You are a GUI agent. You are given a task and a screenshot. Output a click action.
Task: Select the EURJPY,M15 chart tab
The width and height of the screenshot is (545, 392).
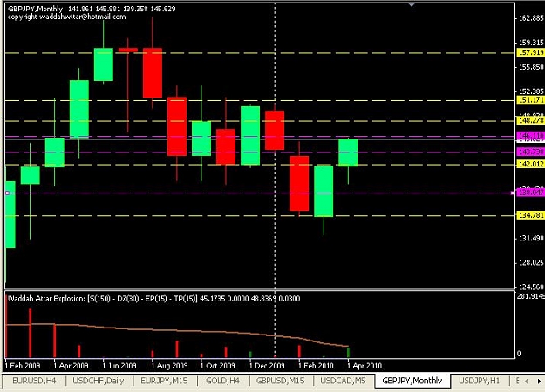(x=164, y=381)
